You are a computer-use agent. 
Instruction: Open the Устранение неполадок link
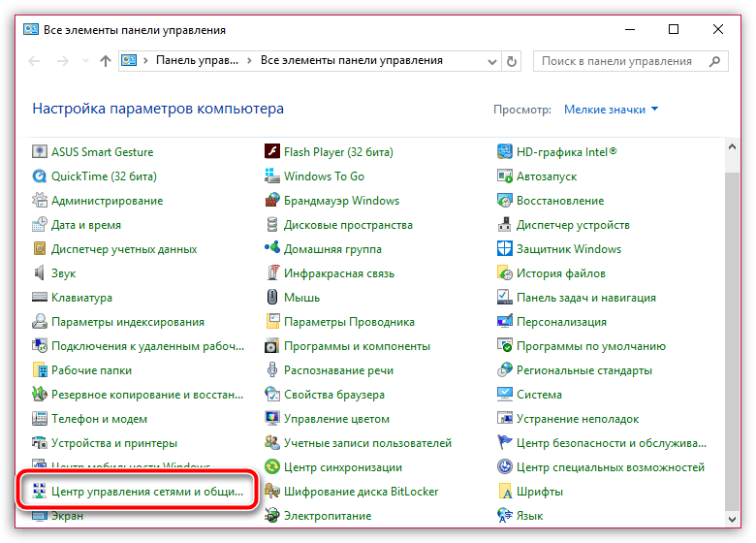point(578,419)
